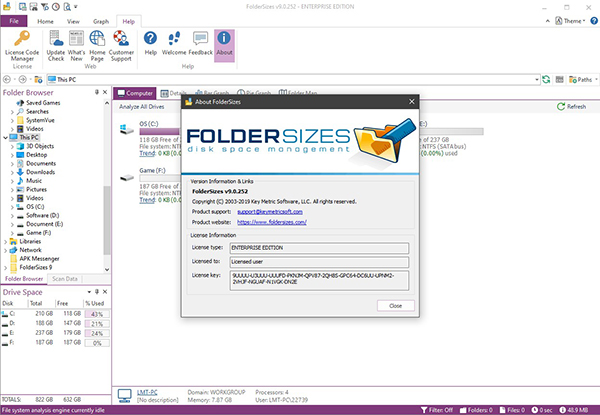Click the Refresh button in Computer view
Viewport: 600px width, 415px height.
click(571, 107)
